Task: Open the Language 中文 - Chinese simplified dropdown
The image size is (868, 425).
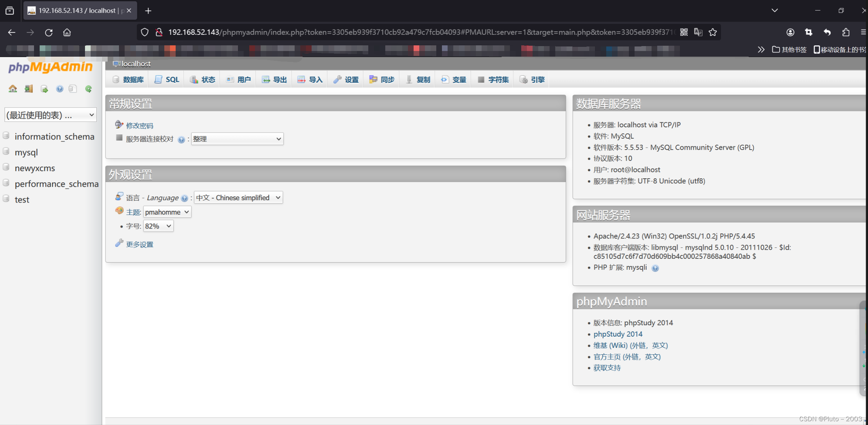Action: 238,198
